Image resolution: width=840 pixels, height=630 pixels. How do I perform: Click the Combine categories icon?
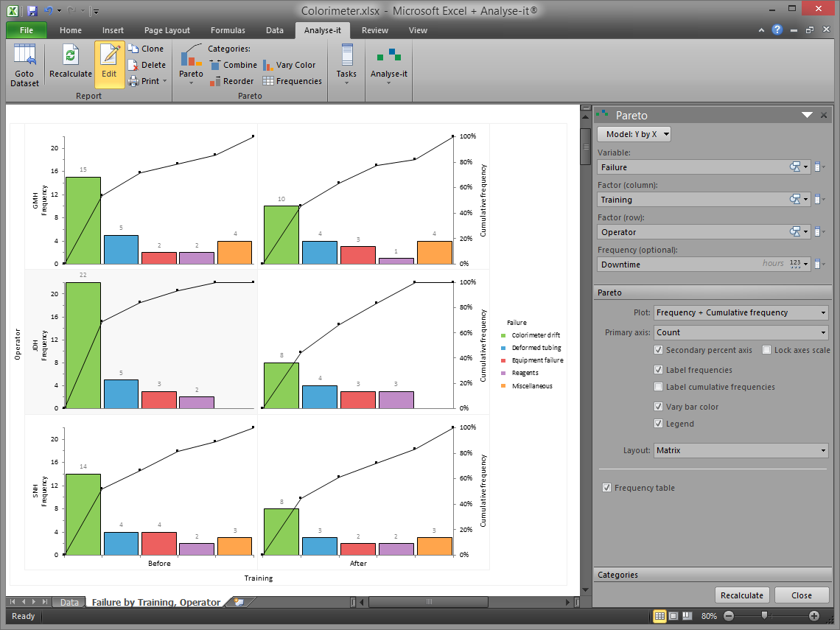click(x=215, y=65)
